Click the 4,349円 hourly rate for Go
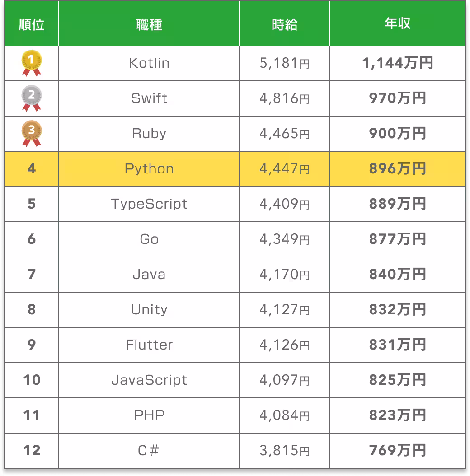The image size is (470, 476). 284,239
